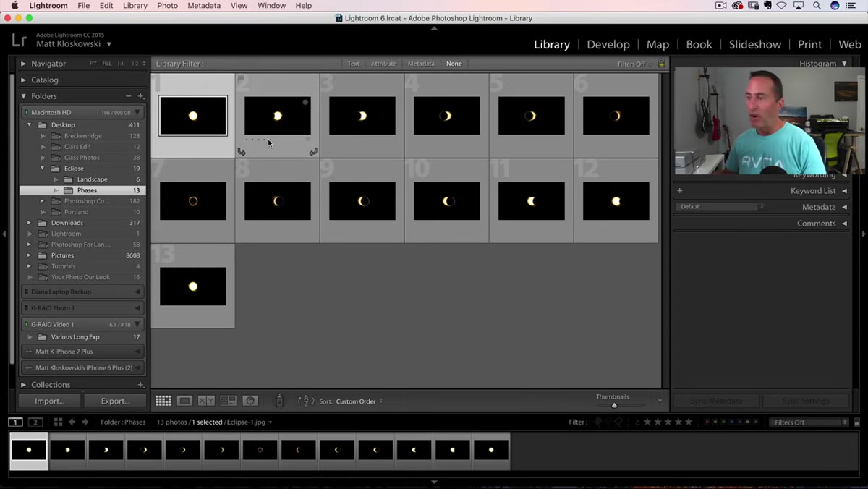Reverse sort direction A-Z icon

tap(306, 401)
